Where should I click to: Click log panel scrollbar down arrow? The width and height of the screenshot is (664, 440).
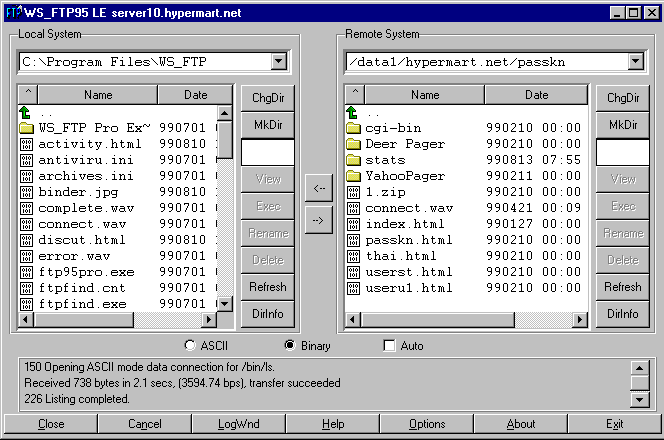[639, 400]
